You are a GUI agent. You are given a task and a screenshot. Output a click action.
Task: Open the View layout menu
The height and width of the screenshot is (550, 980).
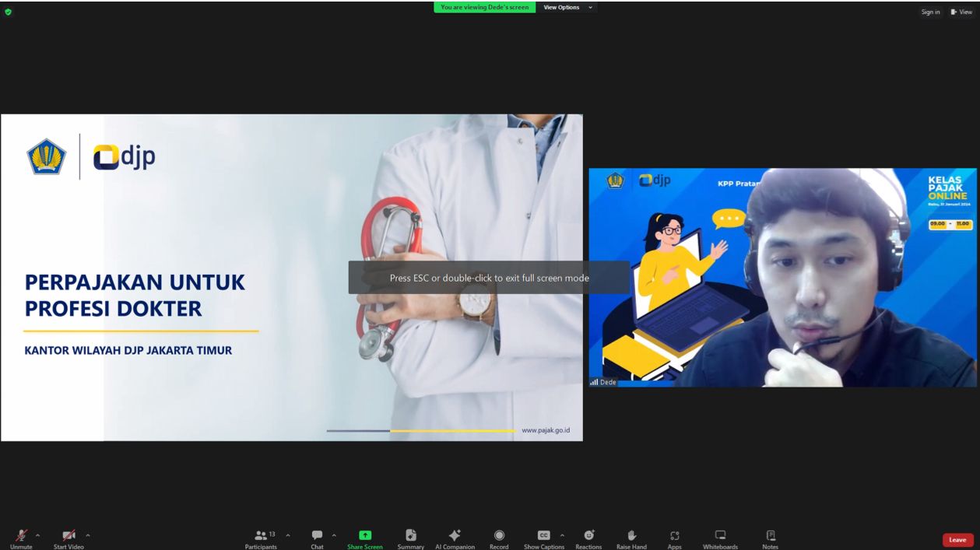click(x=961, y=12)
